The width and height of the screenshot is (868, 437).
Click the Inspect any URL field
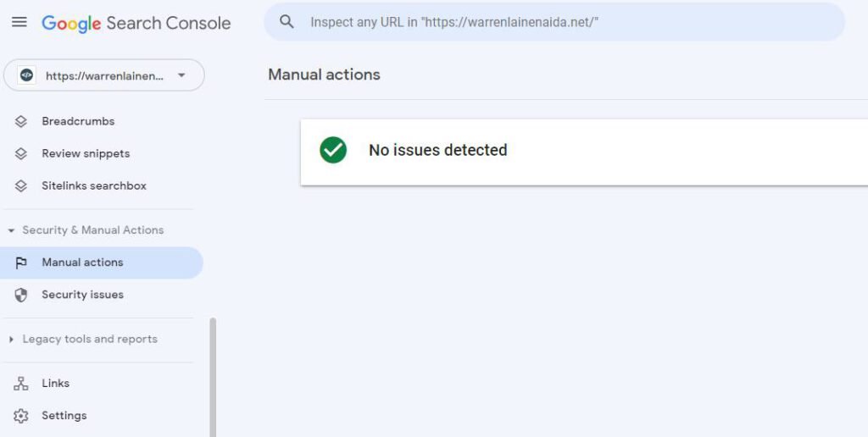click(554, 22)
